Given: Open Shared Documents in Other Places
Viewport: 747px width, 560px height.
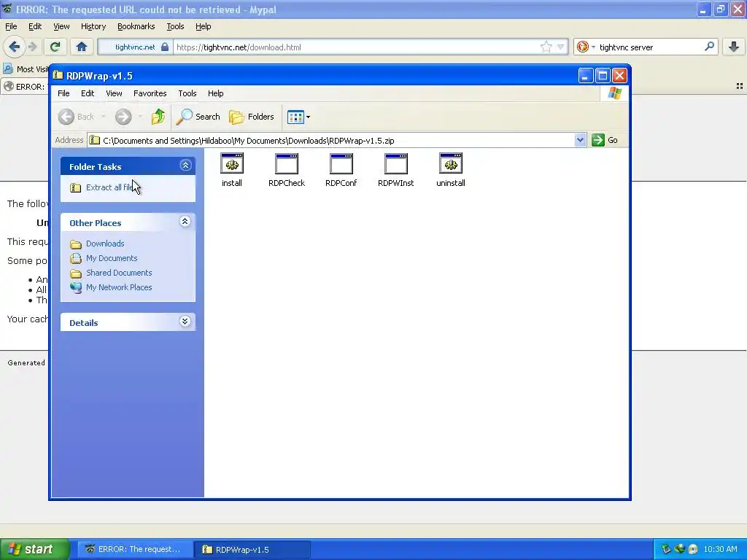Looking at the screenshot, I should (119, 273).
